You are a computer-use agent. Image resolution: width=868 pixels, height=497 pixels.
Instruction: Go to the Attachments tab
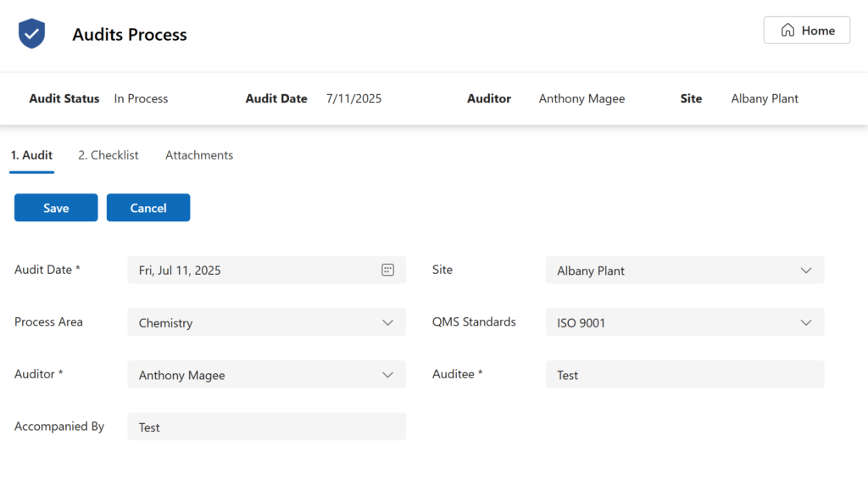199,155
